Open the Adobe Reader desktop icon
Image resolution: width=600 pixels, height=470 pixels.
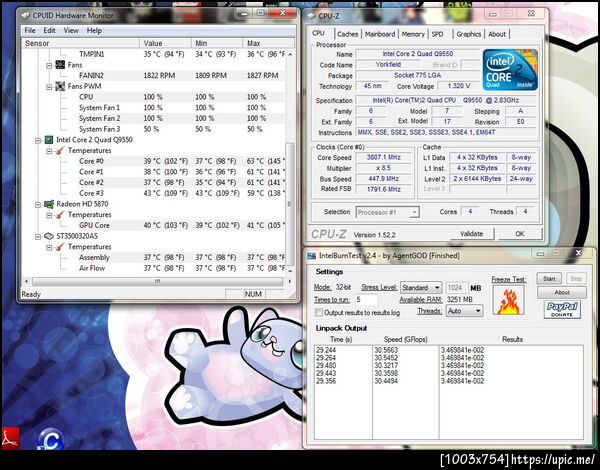[10, 439]
